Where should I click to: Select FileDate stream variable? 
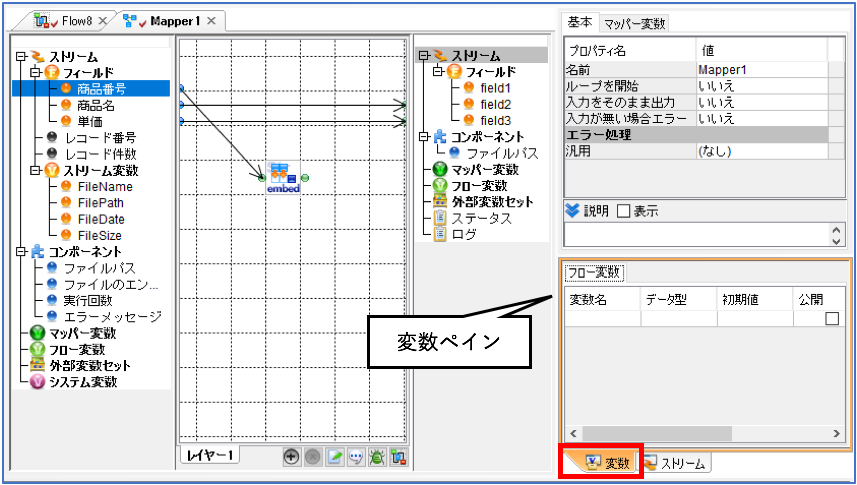tap(101, 219)
